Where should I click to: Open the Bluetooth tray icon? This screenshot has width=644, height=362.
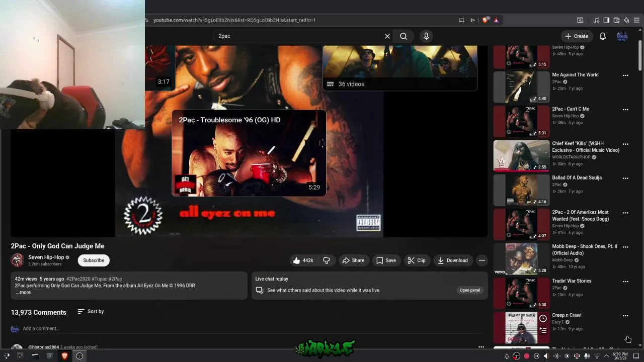556,356
